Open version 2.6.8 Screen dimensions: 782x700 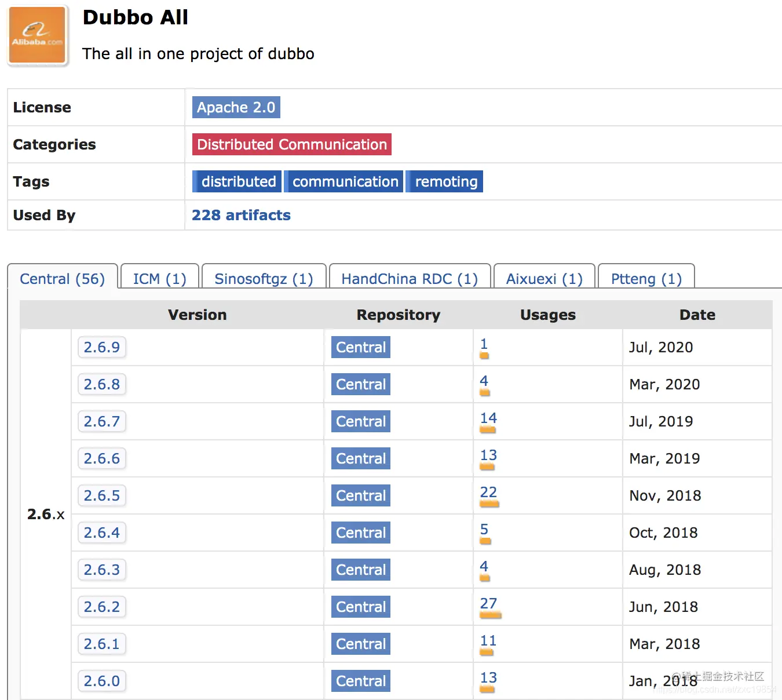[x=102, y=384]
